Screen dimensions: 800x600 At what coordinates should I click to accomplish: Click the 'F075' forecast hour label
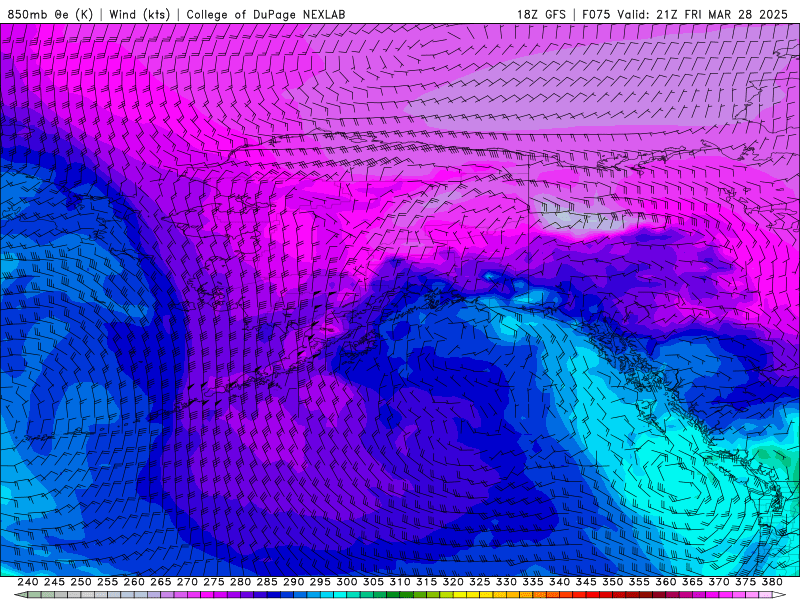(596, 14)
